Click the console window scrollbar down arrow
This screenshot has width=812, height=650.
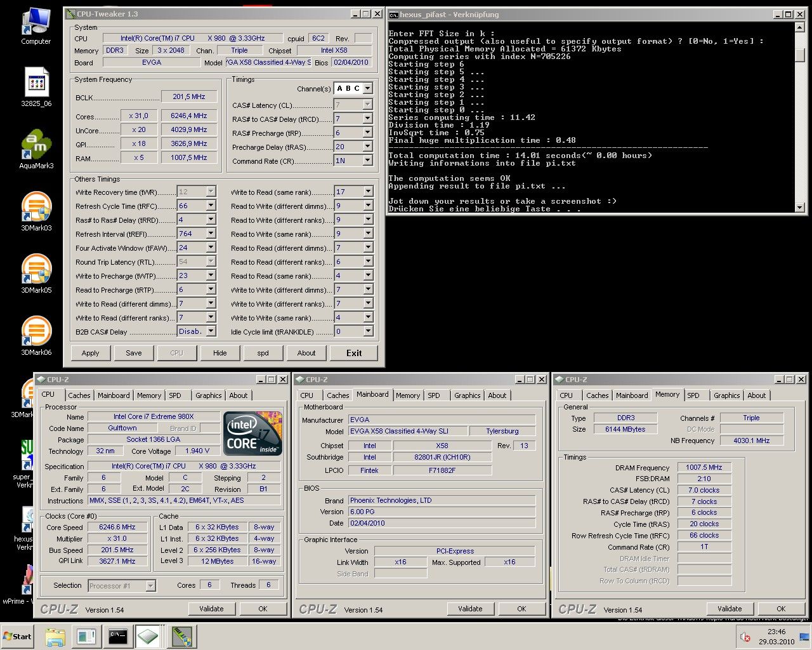799,208
